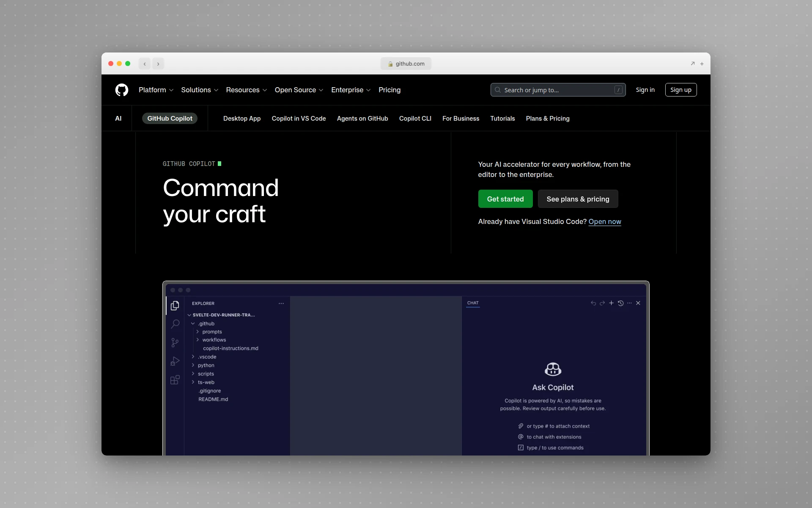Expand the python folder
Viewport: 812px width, 508px height.
click(203, 365)
